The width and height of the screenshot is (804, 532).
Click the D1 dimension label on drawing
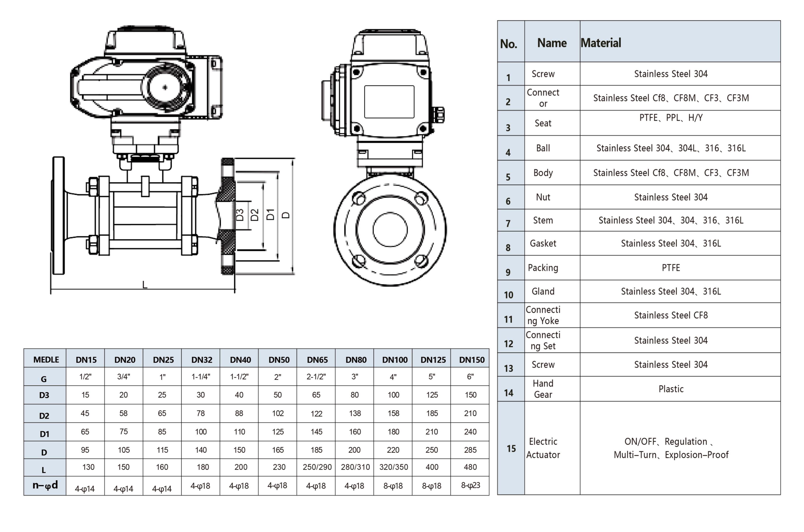[270, 214]
